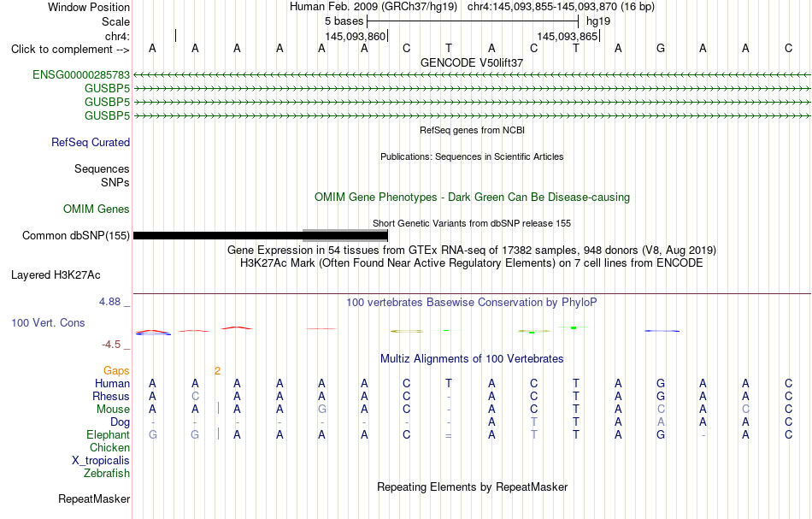Click the Window Position label

[x=89, y=7]
